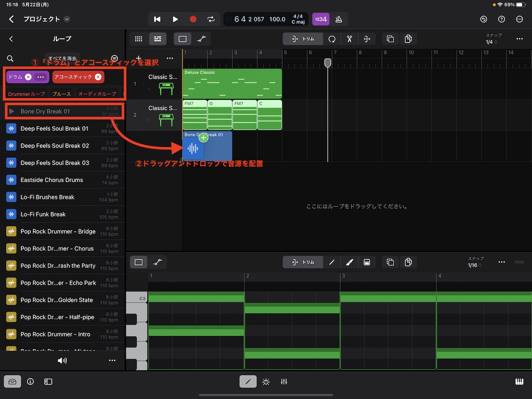The height and width of the screenshot is (399, 532).
Task: Toggle automation view in tracks toolbar
Action: [202, 39]
